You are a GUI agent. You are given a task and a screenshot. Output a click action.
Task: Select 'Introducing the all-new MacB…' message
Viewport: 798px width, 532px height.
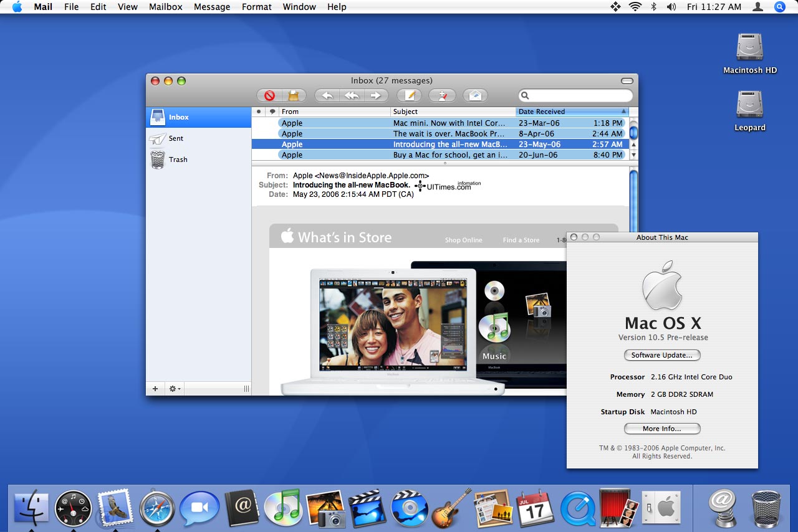(440, 144)
